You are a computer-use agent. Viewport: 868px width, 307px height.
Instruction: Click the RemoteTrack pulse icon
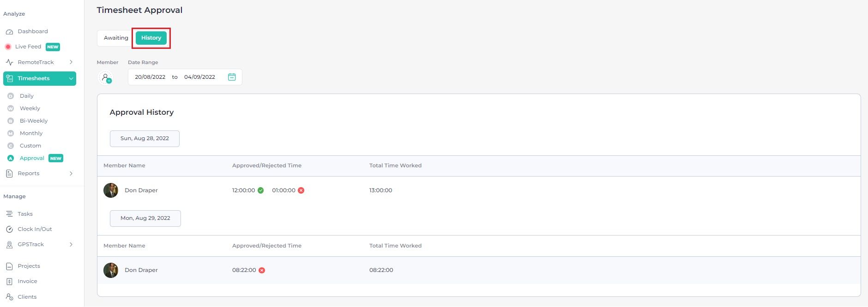tap(9, 62)
